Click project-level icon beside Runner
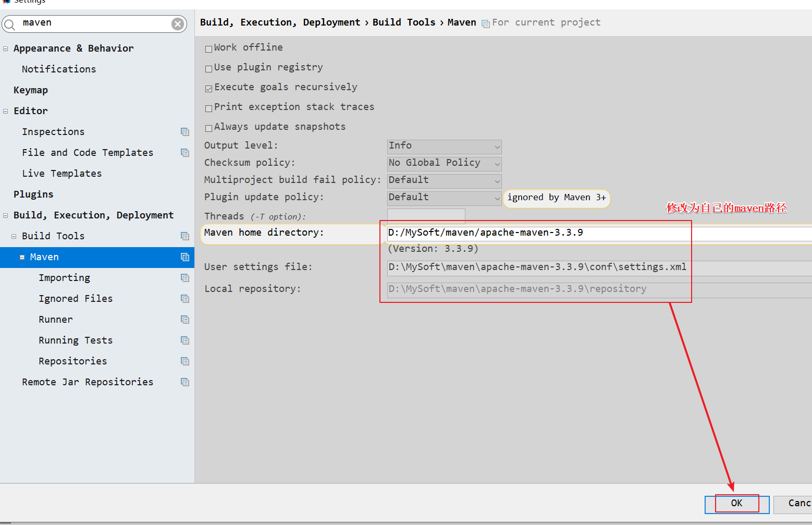This screenshot has width=812, height=525. [184, 320]
